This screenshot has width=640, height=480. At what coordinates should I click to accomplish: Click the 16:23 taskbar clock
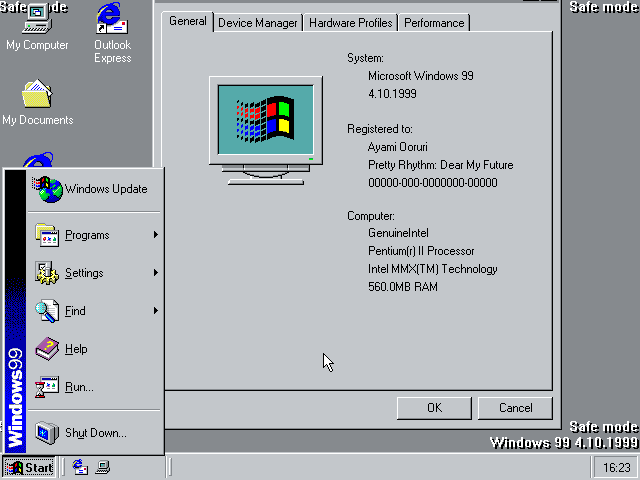(x=617, y=467)
